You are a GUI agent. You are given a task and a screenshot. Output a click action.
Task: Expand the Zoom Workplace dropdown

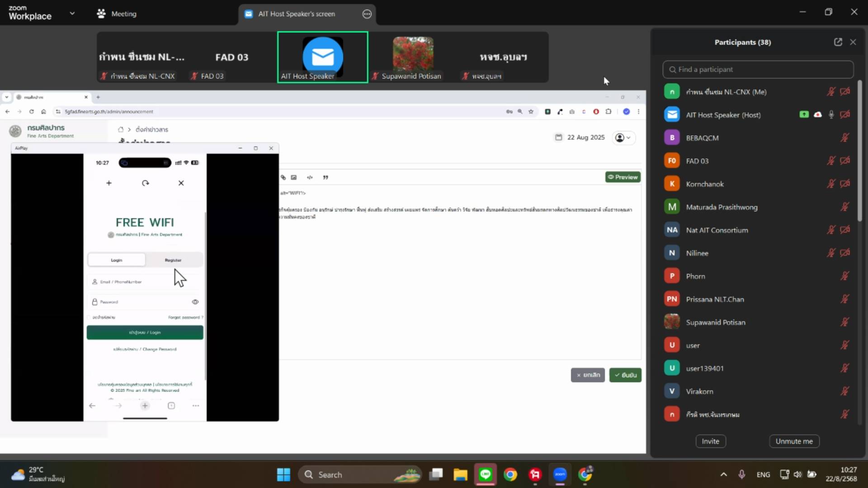coord(72,14)
